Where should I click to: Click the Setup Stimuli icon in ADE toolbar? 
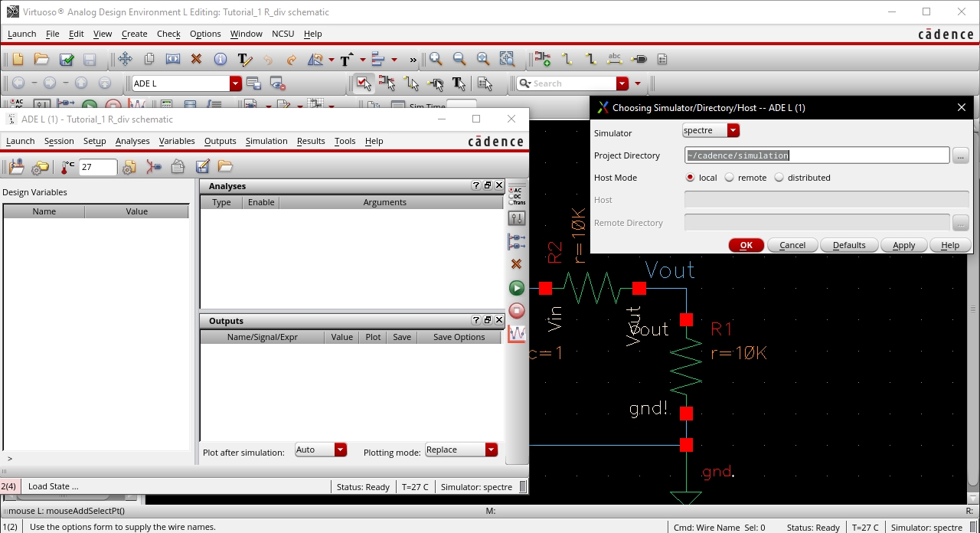click(154, 166)
